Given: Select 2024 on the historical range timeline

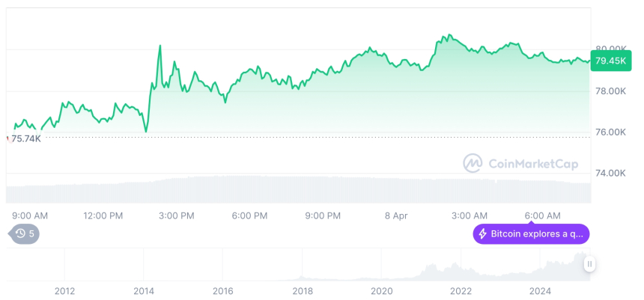Looking at the screenshot, I should coord(540,291).
